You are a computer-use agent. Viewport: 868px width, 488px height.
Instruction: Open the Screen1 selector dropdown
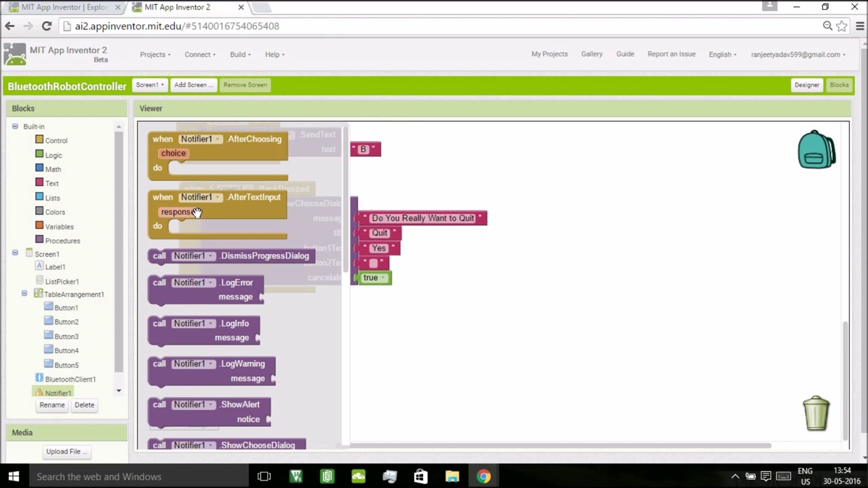pos(150,85)
